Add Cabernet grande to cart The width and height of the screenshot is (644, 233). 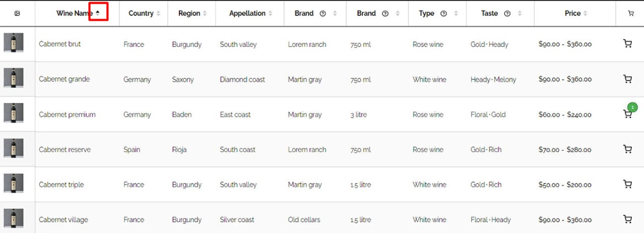(628, 79)
